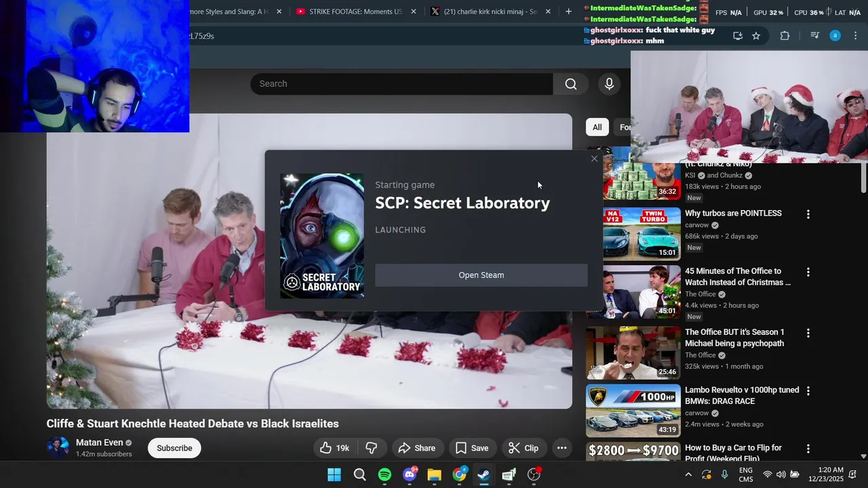Close the Steam launching dialog
This screenshot has width=868, height=488.
click(x=594, y=159)
